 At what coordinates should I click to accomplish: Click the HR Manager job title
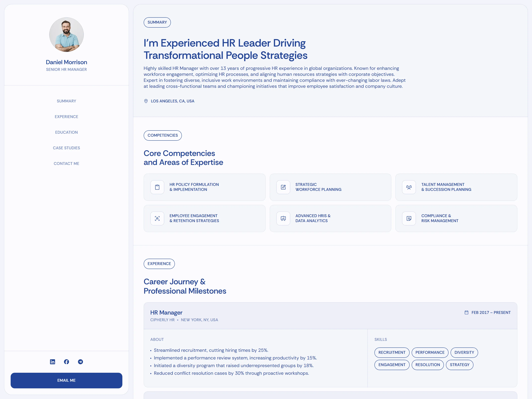tap(166, 312)
